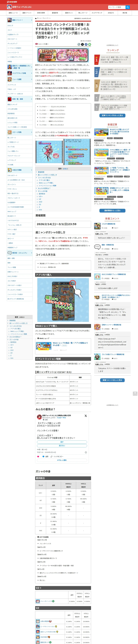Click スコアアタック攻略 sidebar icon
Viewport: 138px width, 644px height.
click(10, 73)
